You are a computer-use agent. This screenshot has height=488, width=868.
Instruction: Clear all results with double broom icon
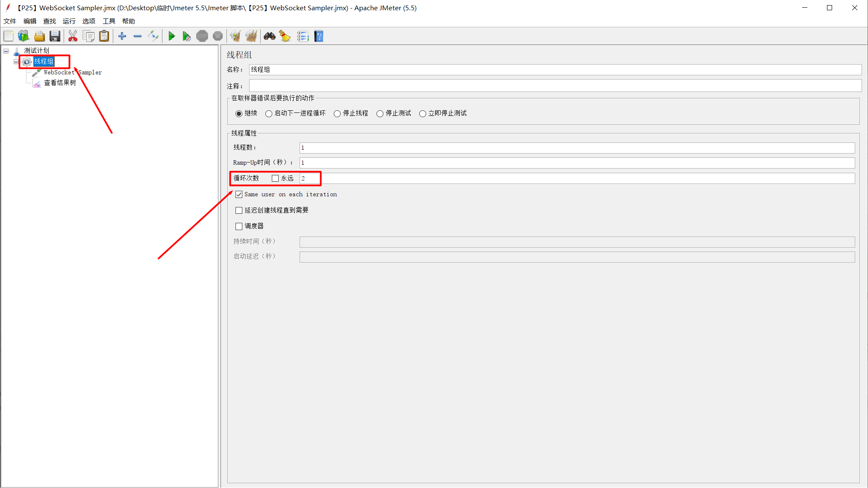coord(251,36)
